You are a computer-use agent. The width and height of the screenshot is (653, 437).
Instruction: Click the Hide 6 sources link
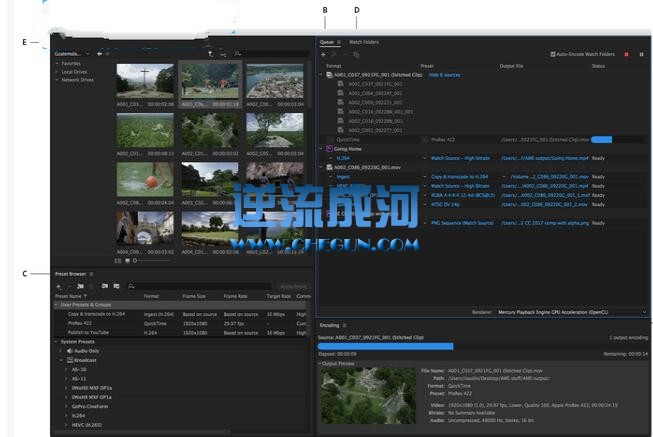pos(444,75)
